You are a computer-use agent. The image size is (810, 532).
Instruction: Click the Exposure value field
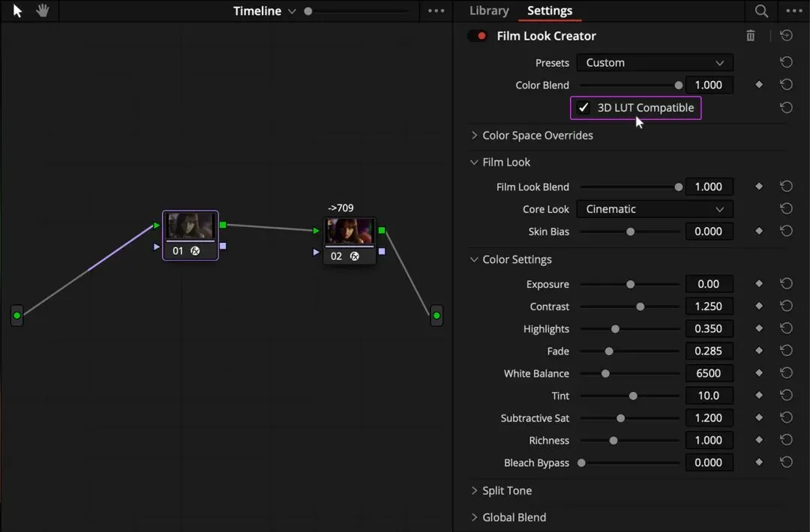[709, 284]
